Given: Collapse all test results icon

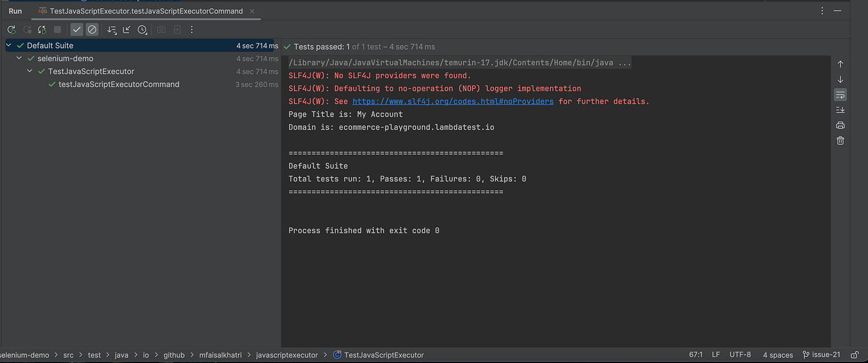Looking at the screenshot, I should 126,30.
